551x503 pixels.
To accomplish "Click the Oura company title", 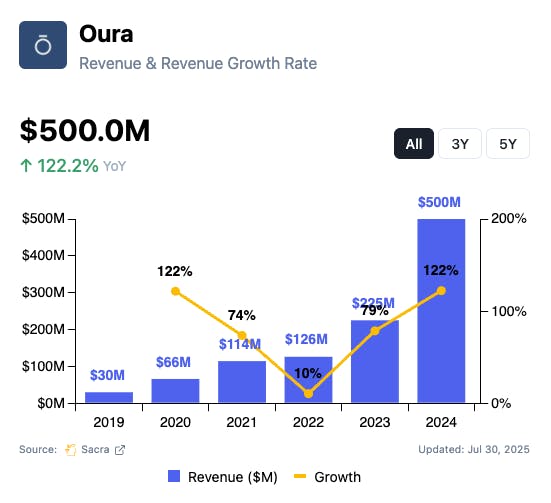I will pos(106,34).
